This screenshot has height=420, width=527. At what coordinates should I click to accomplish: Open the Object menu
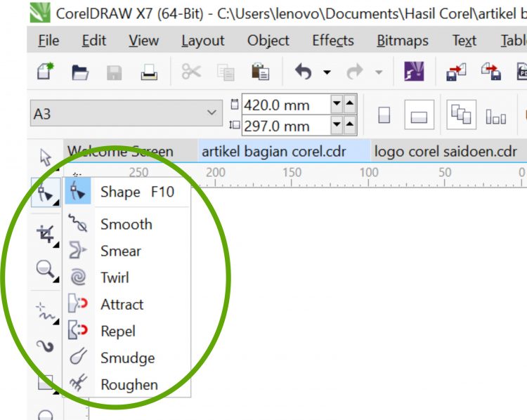coord(268,40)
